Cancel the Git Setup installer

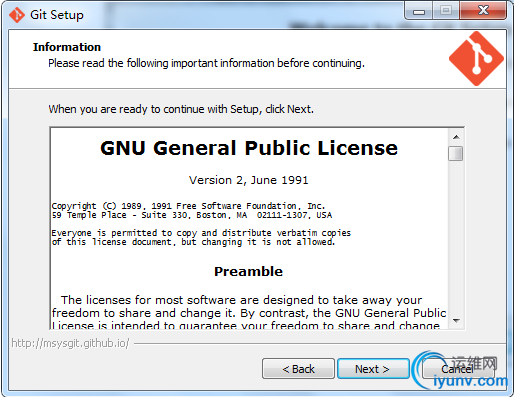[x=457, y=369]
